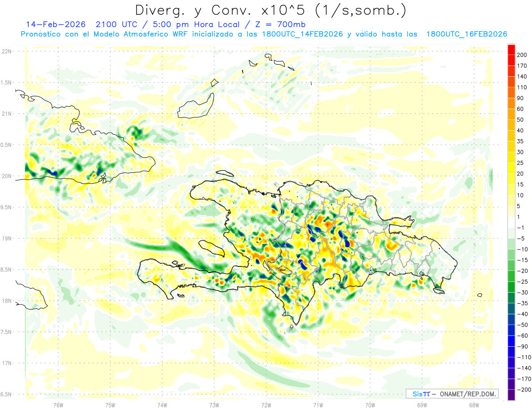This screenshot has height=411, width=532.
Task: Click the 17N latitude label
Action: pyautogui.click(x=6, y=363)
